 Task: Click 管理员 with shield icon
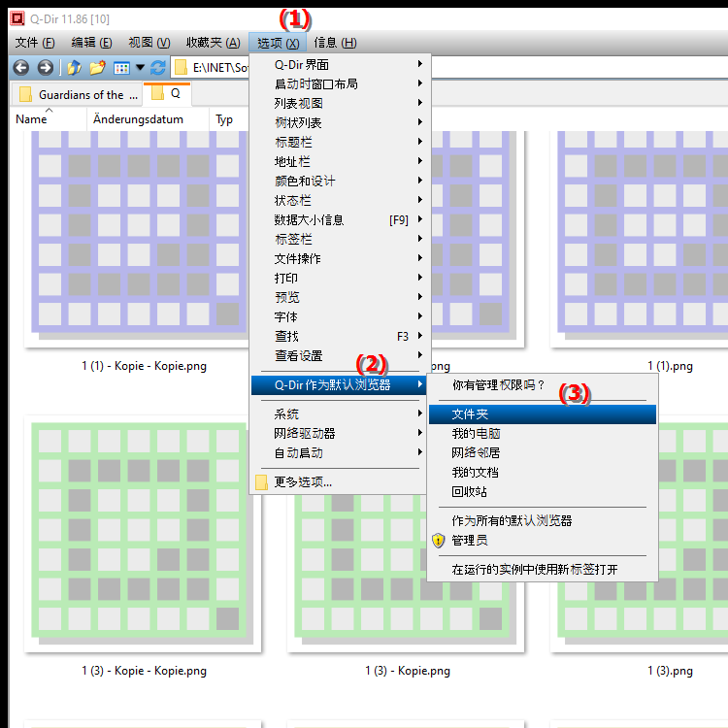[543, 541]
